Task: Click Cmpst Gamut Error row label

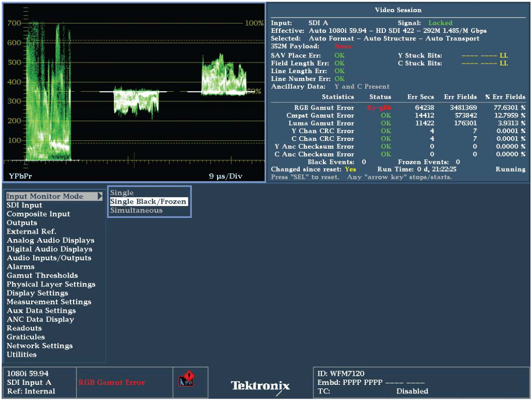Action: pos(320,116)
